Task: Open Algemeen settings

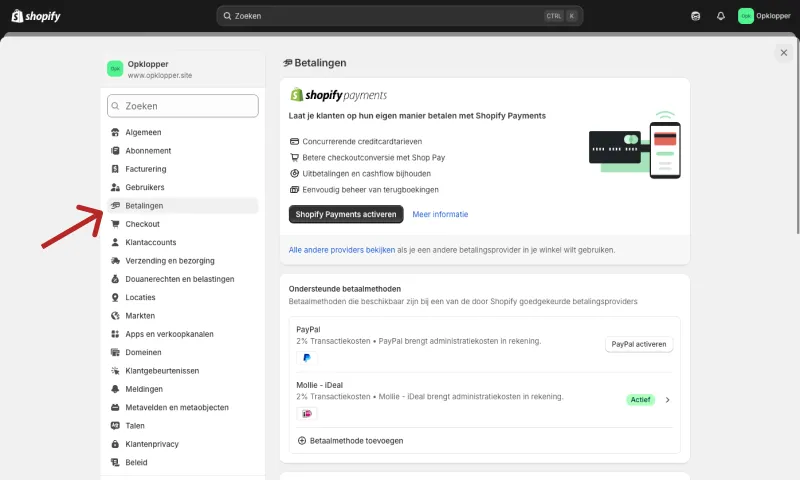Action: [183, 132]
